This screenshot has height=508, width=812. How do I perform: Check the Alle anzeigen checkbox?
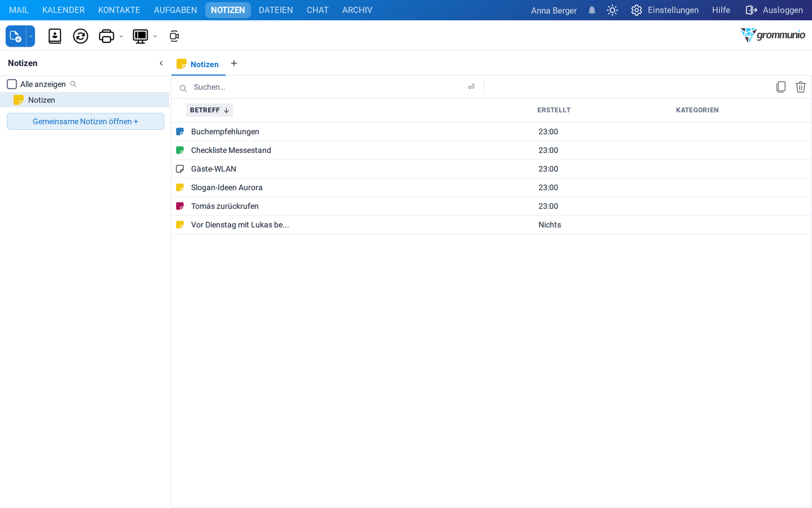[12, 84]
